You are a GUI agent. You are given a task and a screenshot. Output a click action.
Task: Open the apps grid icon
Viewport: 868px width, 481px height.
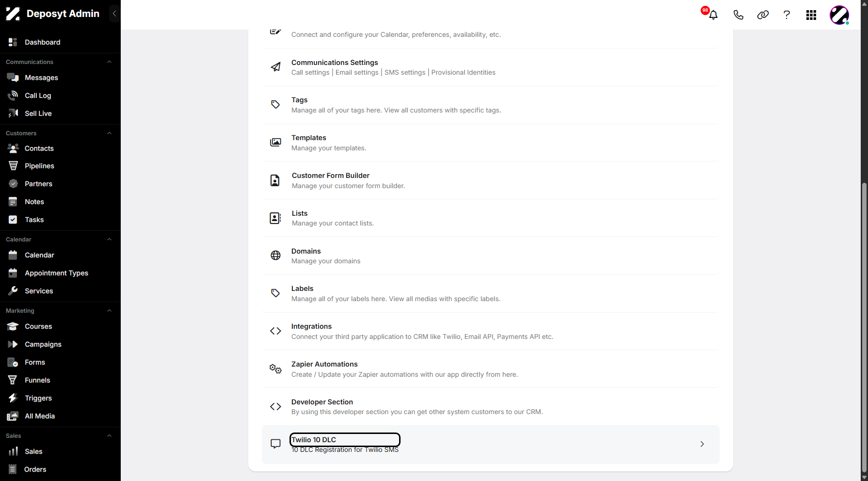[x=811, y=15]
